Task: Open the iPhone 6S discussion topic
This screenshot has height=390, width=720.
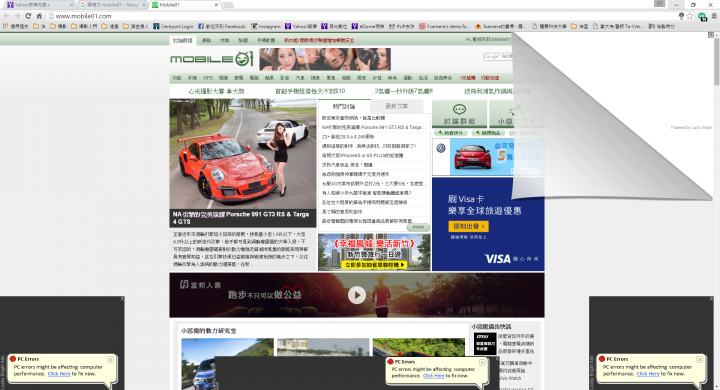Action: coord(362,156)
